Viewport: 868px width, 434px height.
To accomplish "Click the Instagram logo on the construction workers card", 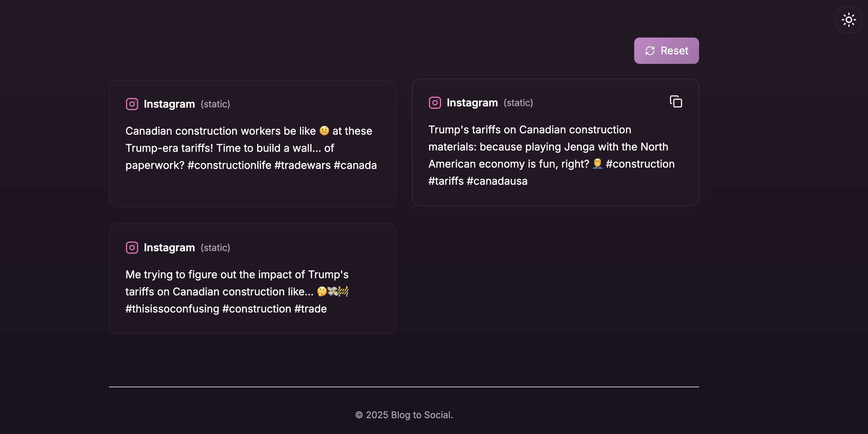I will coord(132,104).
